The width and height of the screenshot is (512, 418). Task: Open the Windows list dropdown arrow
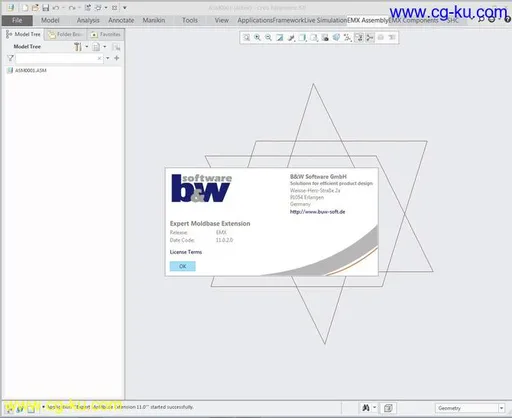(x=106, y=8)
